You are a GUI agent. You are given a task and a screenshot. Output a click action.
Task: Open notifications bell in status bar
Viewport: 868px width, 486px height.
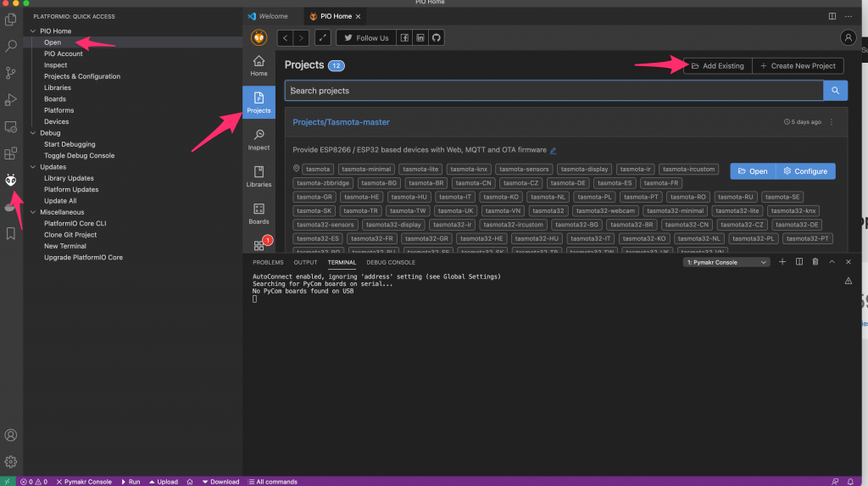click(851, 482)
